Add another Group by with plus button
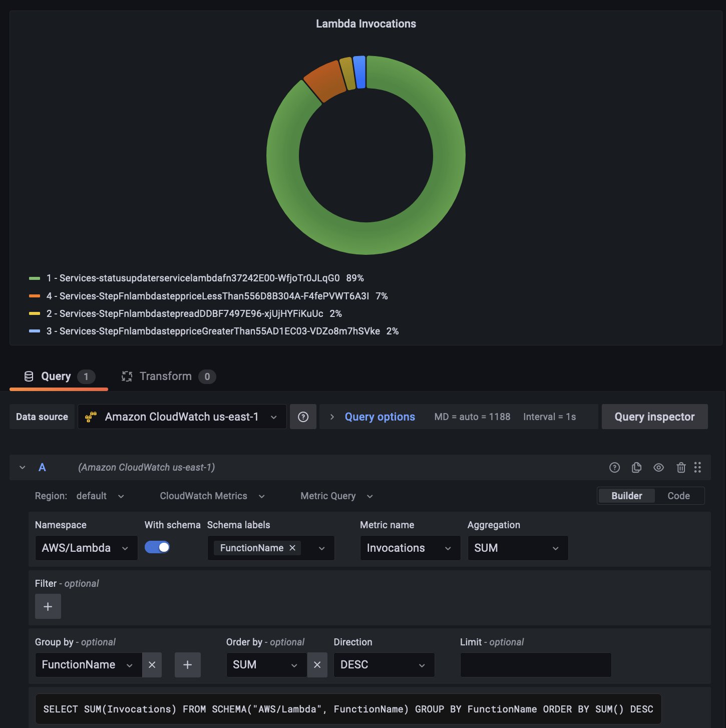The image size is (726, 728). tap(188, 664)
